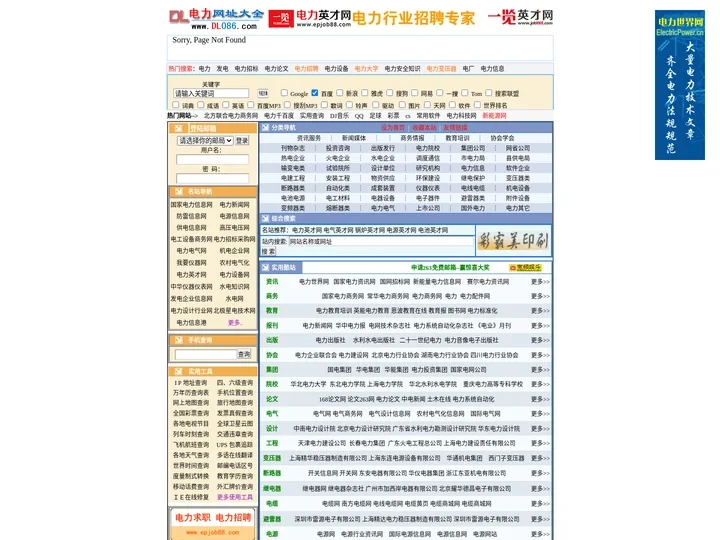
Task: Expand 更多>> in the 资讯 row
Action: pos(540,281)
